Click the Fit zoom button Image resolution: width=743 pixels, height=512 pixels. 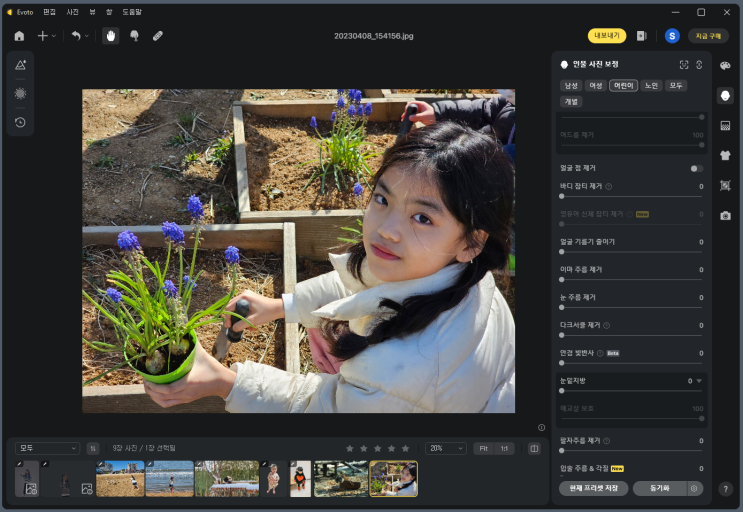pos(483,448)
